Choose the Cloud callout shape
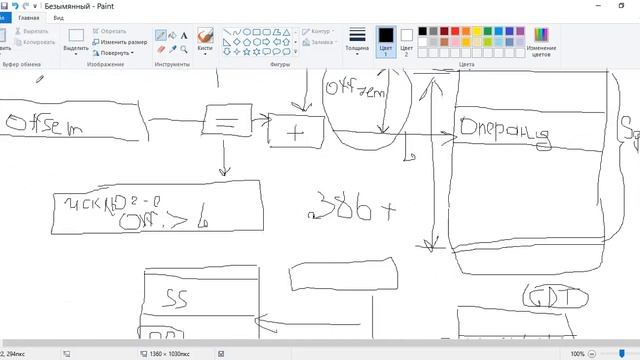This screenshot has width=640, height=360. pos(287,52)
